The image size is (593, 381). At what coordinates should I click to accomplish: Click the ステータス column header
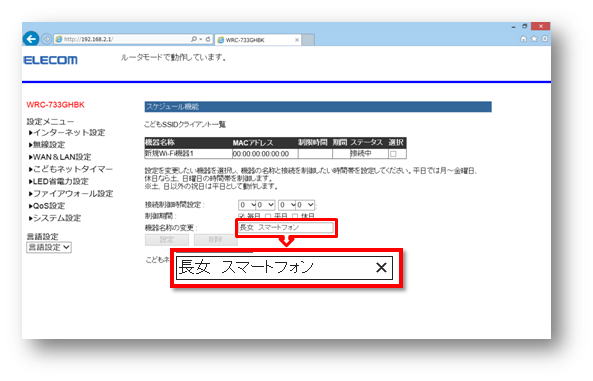coord(366,143)
